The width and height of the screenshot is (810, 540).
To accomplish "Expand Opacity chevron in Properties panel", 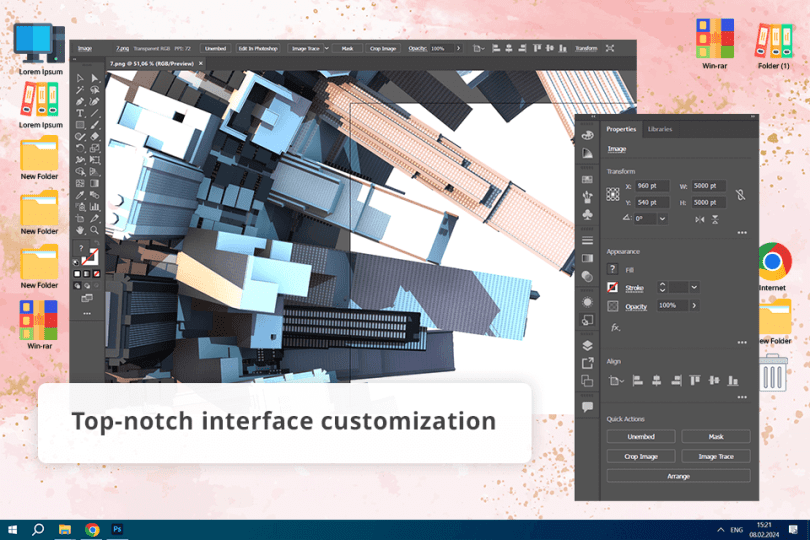I will point(694,306).
